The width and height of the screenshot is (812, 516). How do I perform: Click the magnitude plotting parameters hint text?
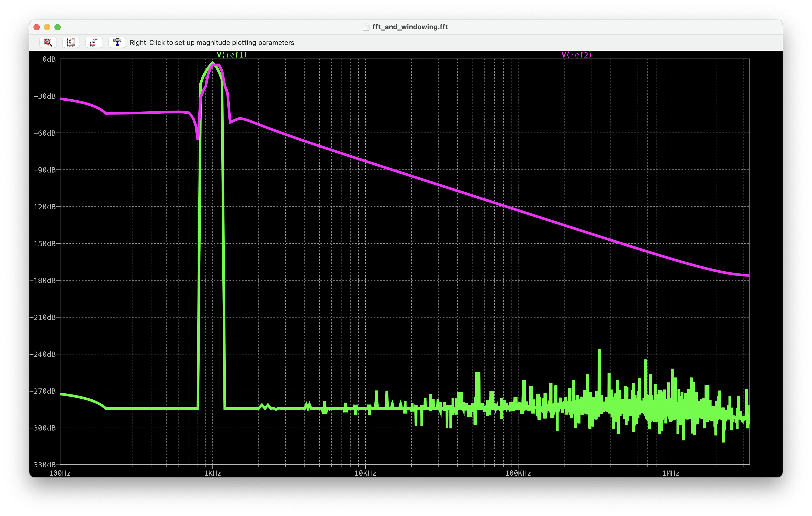(212, 42)
